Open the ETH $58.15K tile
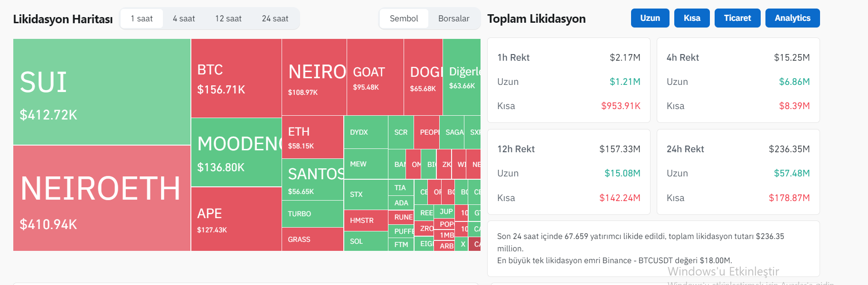 tap(312, 137)
